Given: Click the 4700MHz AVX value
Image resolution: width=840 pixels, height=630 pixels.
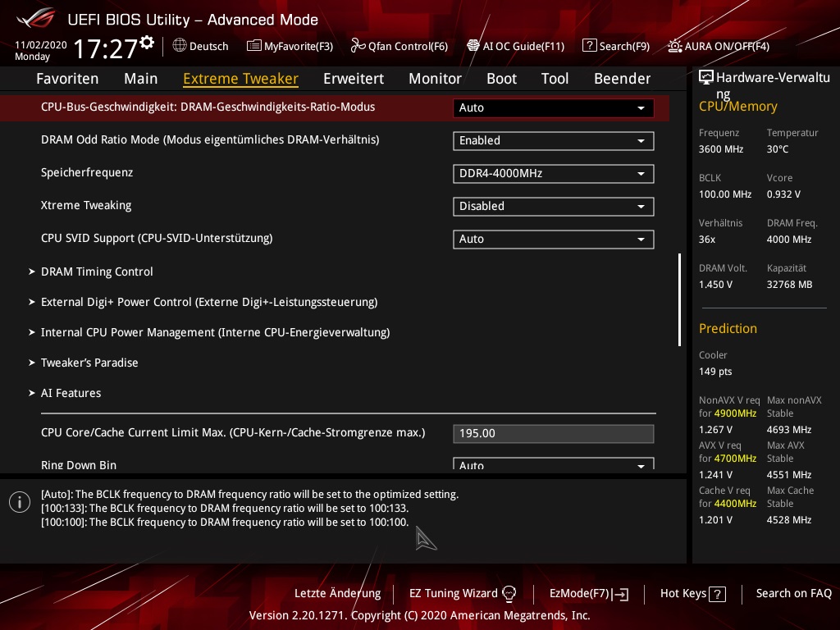Looking at the screenshot, I should click(x=735, y=459).
